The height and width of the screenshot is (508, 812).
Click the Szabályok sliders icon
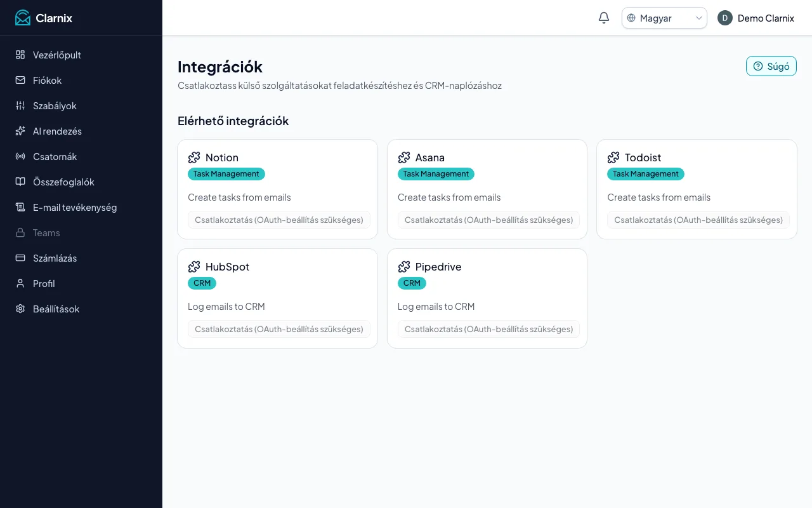tap(20, 105)
